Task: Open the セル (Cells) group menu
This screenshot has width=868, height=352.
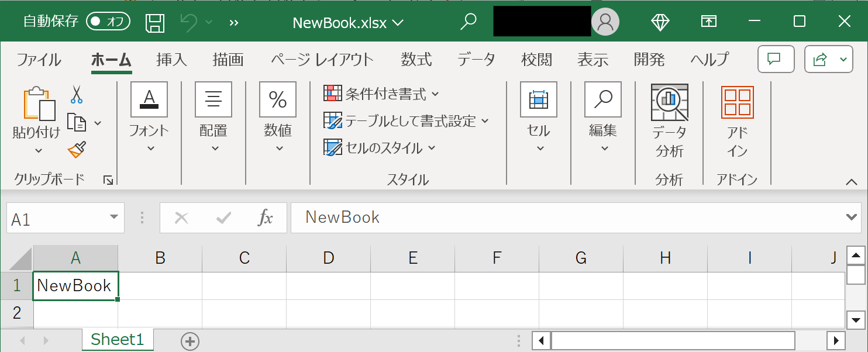Action: click(539, 117)
